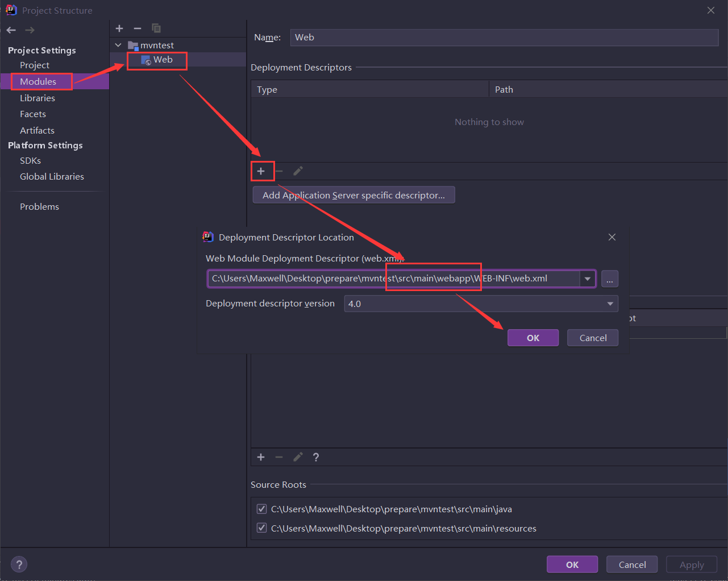The image size is (728, 581).
Task: Browse for web.xml path with ellipsis button
Action: 609,279
